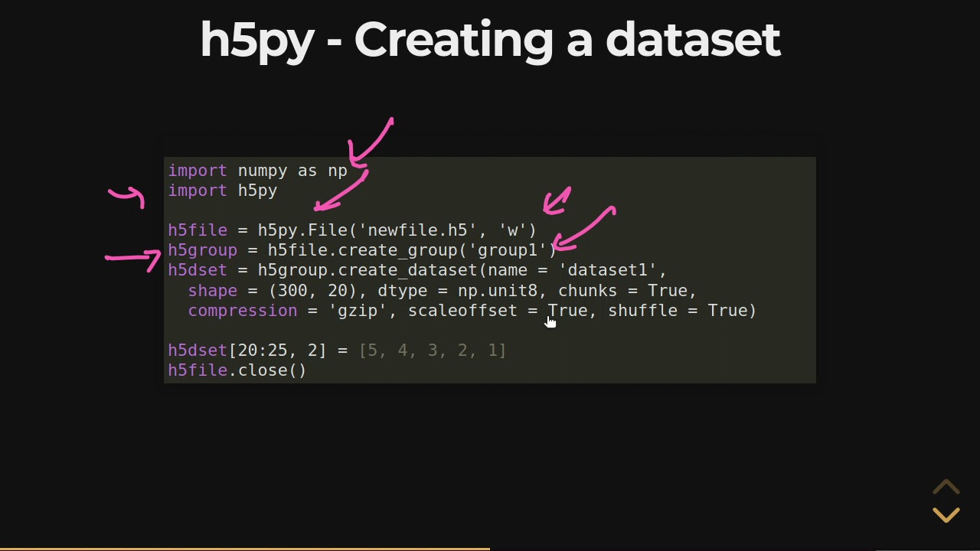Click 'h5file.create_group' call

click(363, 250)
